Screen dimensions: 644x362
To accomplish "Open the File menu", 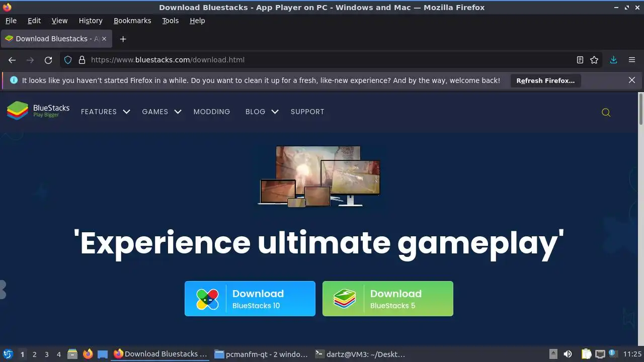I will tap(11, 21).
